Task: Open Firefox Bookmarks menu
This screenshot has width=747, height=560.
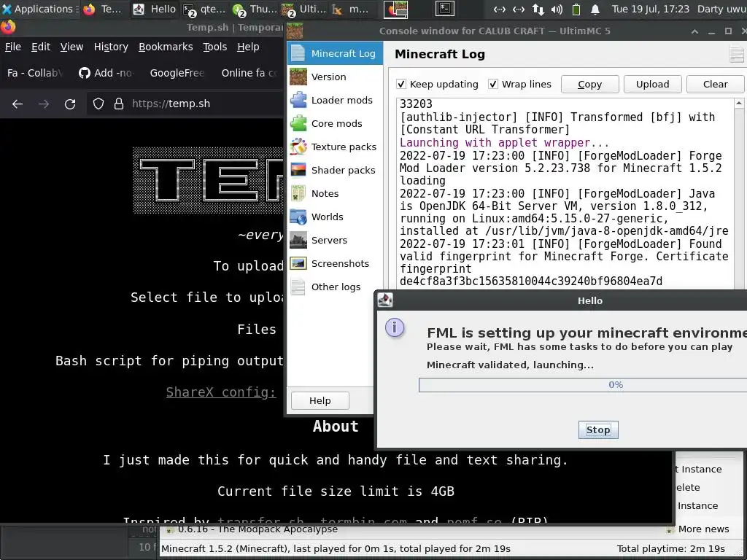Action: point(166,47)
